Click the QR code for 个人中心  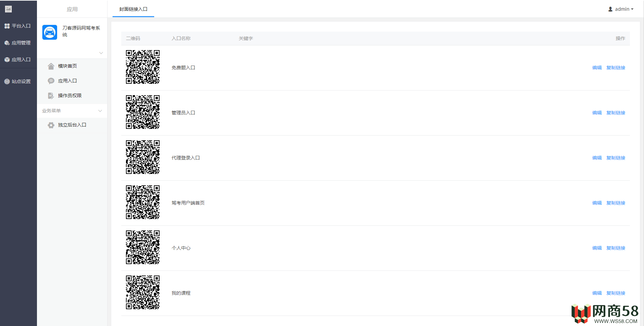(143, 247)
